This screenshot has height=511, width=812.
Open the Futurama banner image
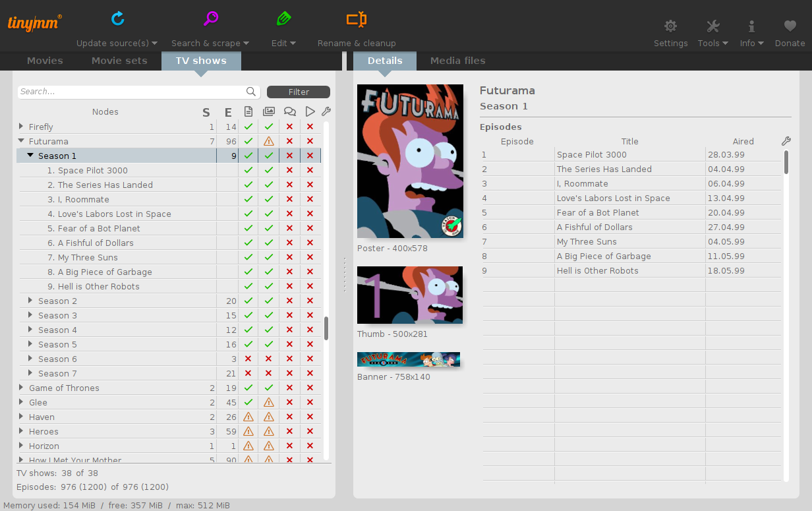click(x=409, y=359)
